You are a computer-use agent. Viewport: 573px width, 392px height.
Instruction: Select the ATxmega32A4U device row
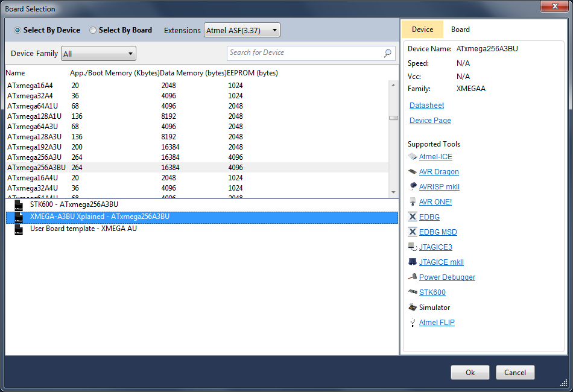pos(197,188)
